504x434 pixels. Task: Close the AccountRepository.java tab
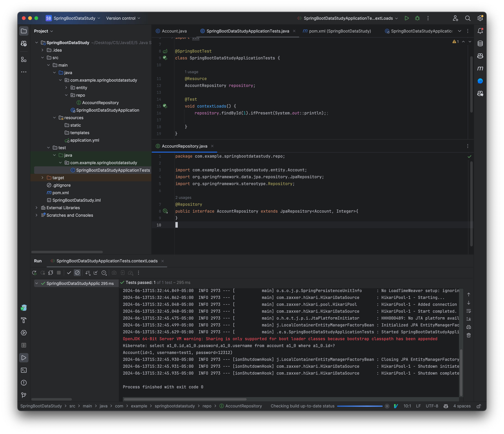tap(212, 146)
